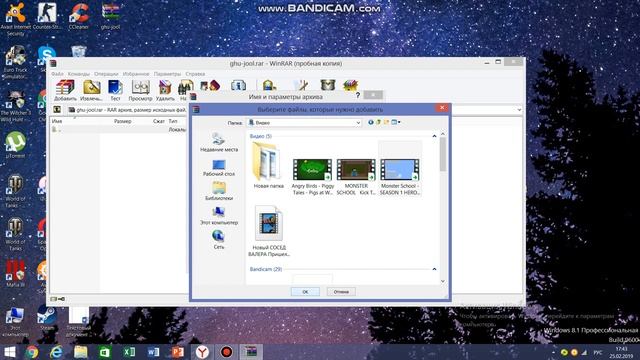This screenshot has width=640, height=360.
Task: Select the uTorrent desktop icon
Action: (16, 145)
